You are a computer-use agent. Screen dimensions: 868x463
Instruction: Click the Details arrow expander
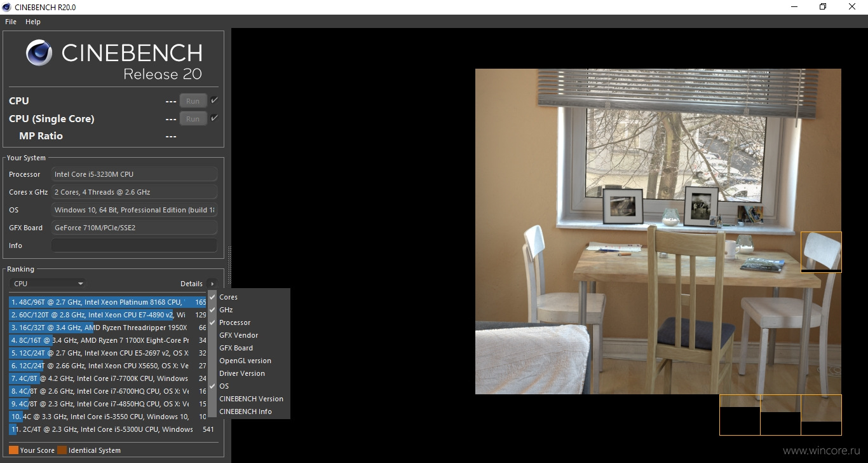(212, 284)
